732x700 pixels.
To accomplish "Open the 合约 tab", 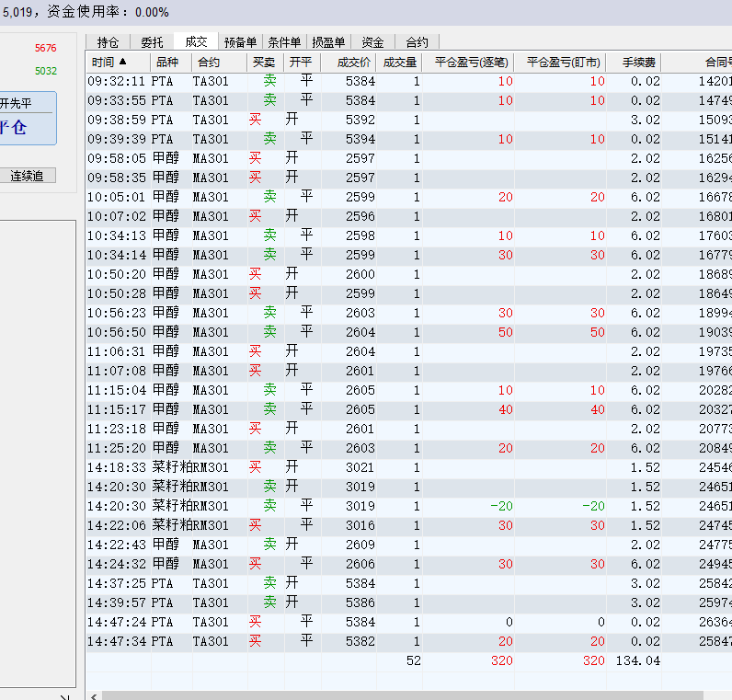I will [417, 42].
